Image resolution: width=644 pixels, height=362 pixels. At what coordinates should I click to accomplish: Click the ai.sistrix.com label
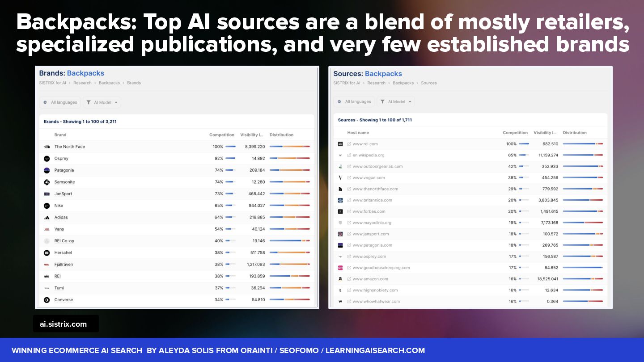coord(64,324)
